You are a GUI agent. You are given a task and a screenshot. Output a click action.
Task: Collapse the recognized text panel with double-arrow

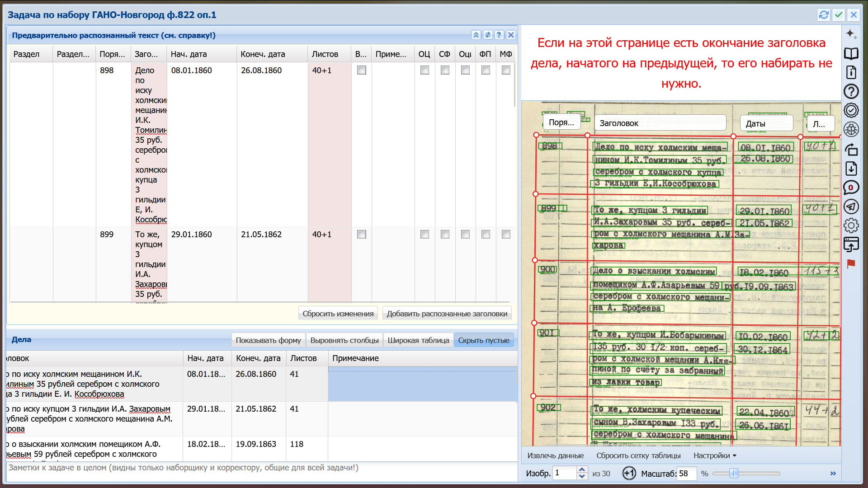tap(476, 35)
